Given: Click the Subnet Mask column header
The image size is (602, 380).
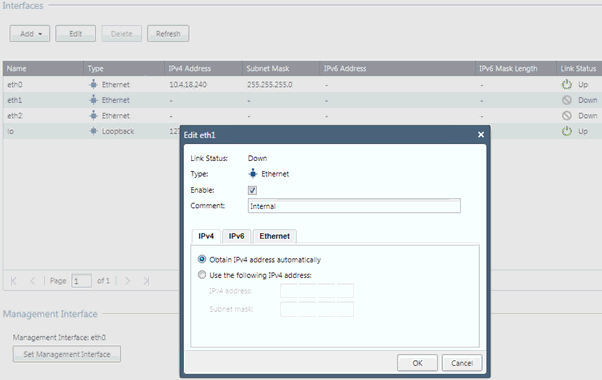Looking at the screenshot, I should [x=281, y=68].
